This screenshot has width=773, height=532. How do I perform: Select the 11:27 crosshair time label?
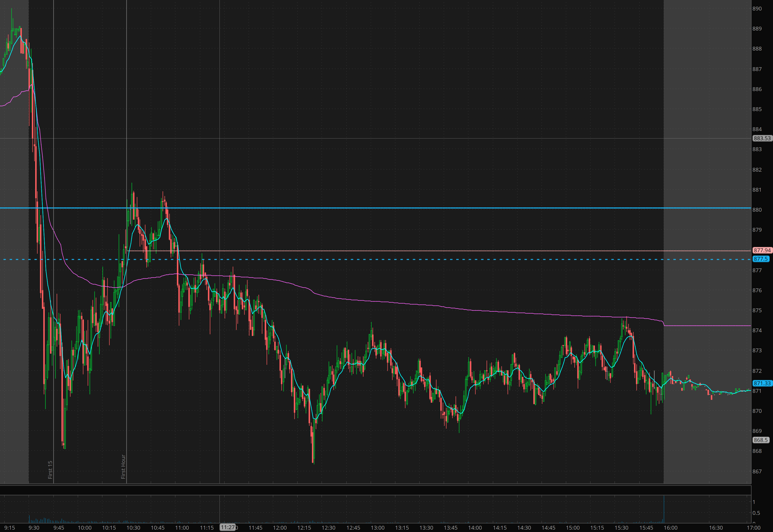tap(228, 527)
